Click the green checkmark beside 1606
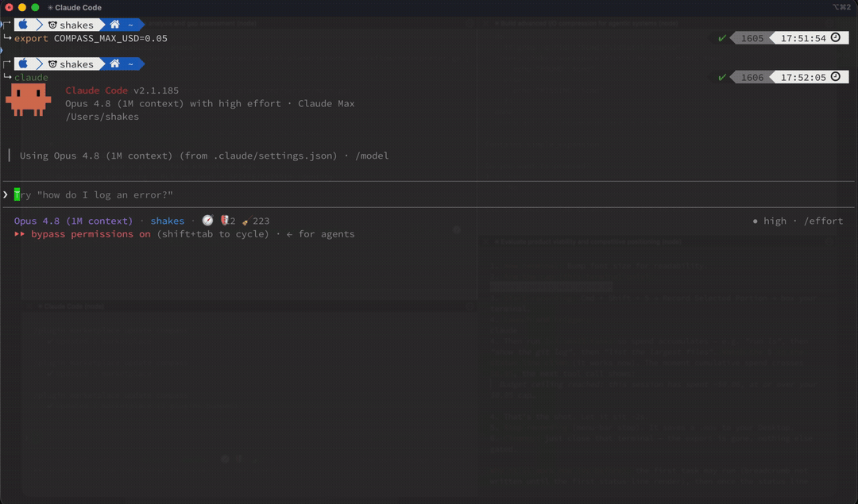 coord(722,77)
